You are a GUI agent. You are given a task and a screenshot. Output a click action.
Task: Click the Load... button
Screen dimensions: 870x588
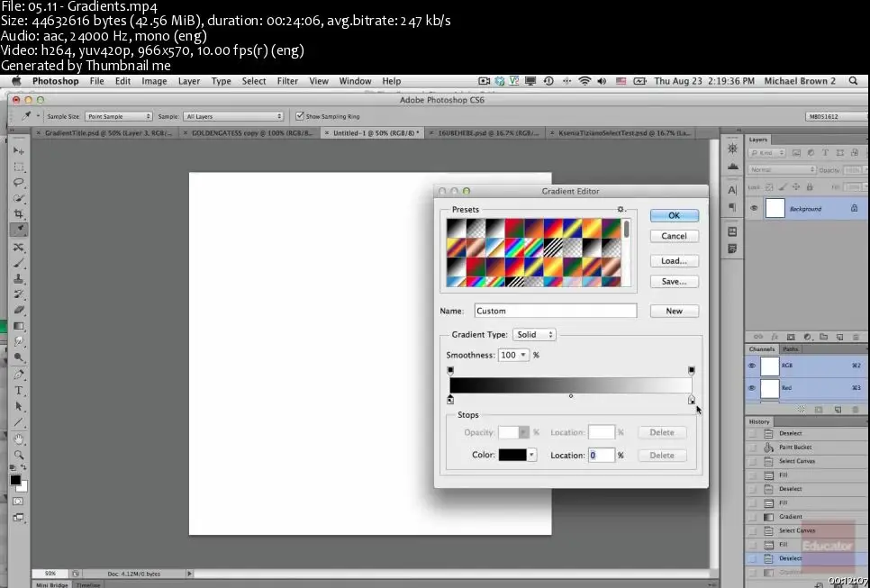click(675, 261)
